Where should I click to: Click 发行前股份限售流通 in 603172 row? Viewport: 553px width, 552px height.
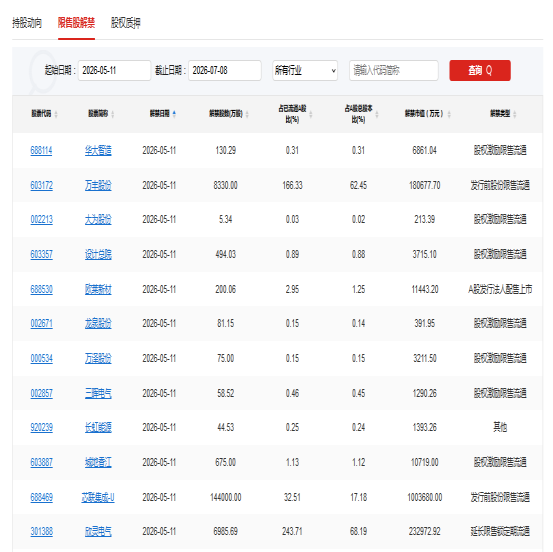tap(500, 185)
